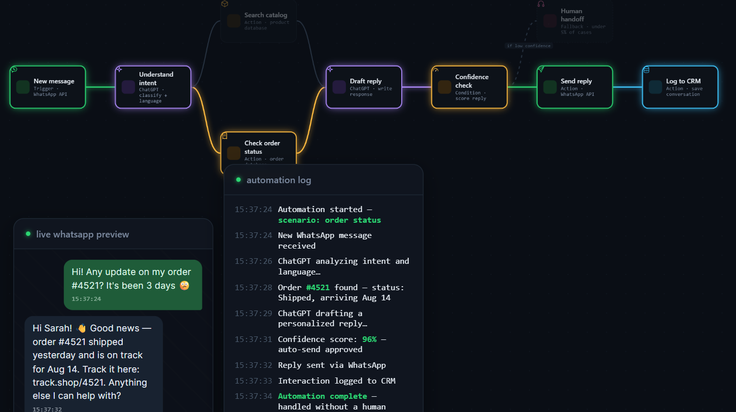This screenshot has height=412, width=736.
Task: Select the Search catalog node title
Action: 266,15
